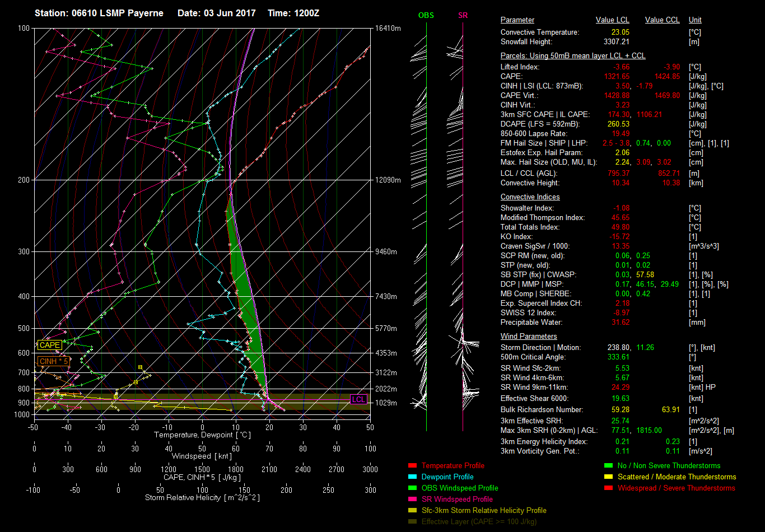Click the red Temperature Profile legend swatch
The width and height of the screenshot is (765, 532).
click(x=413, y=465)
